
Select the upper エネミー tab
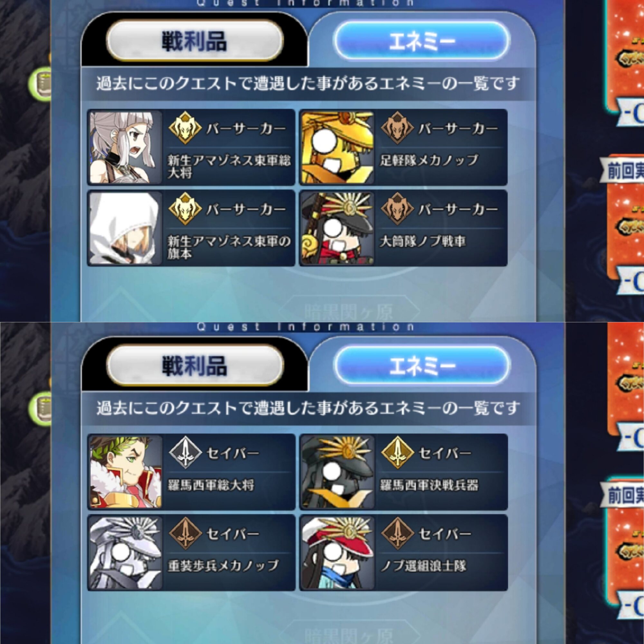422,41
